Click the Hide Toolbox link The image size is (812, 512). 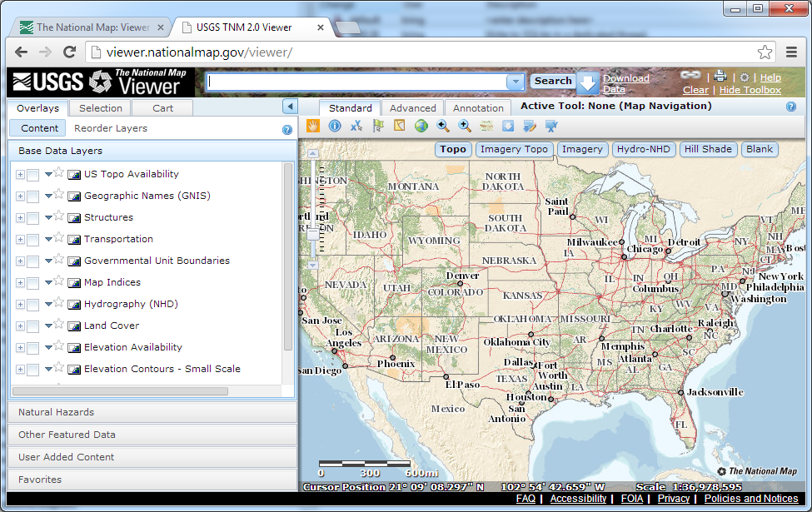click(x=750, y=90)
